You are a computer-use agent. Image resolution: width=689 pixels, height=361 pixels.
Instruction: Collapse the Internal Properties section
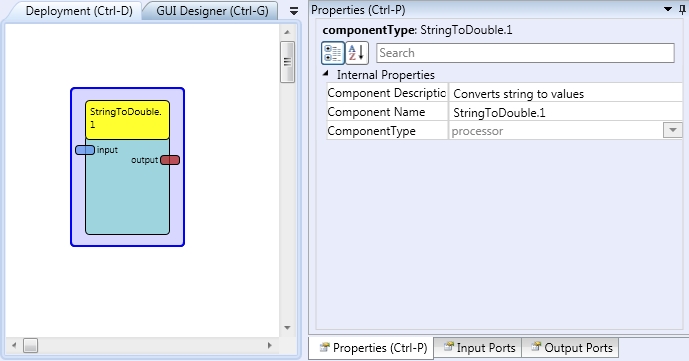coord(325,74)
